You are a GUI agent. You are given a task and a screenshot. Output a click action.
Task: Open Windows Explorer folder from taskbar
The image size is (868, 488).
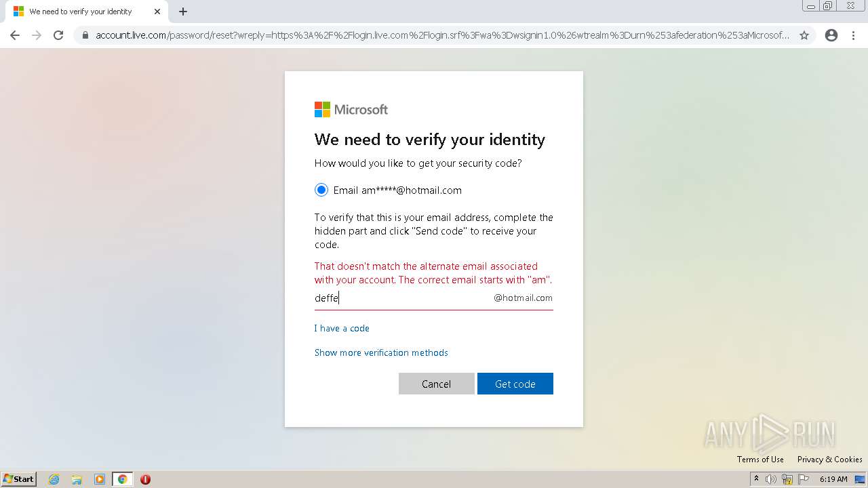[77, 479]
